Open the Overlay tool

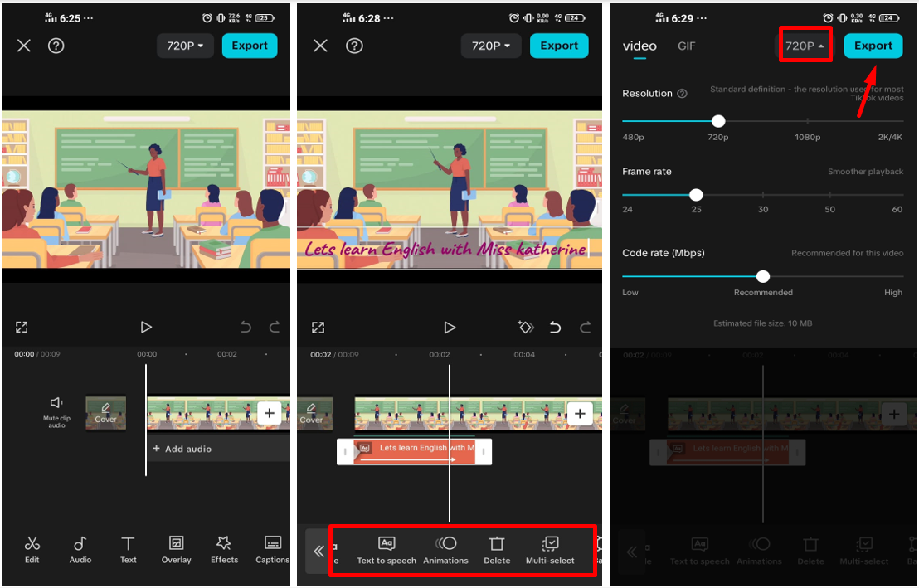pos(177,550)
